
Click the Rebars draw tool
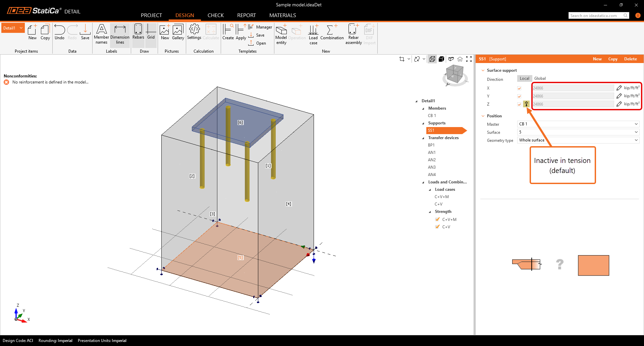pos(138,32)
